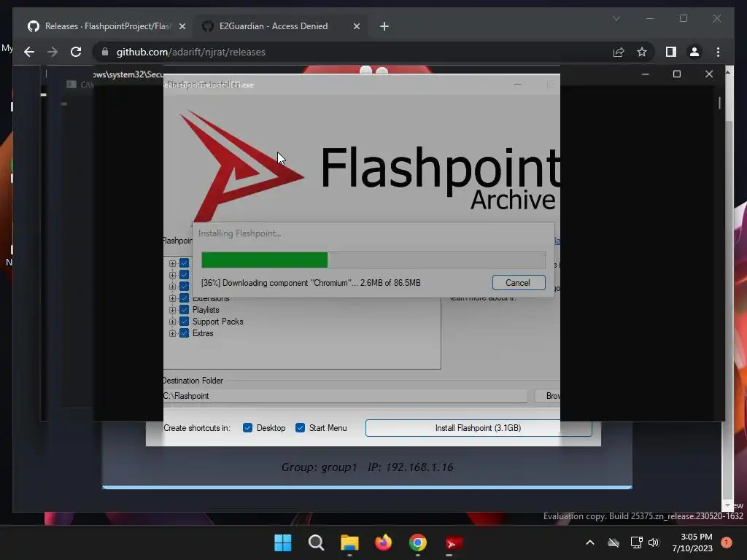Cancel the Flashpoint component download

click(x=519, y=282)
